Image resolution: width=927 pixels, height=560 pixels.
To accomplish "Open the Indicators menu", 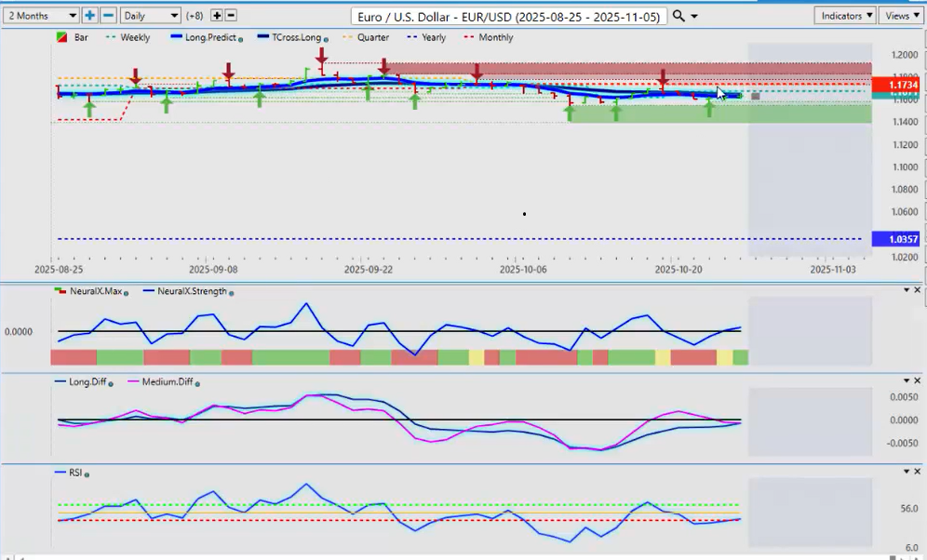I will [x=844, y=16].
